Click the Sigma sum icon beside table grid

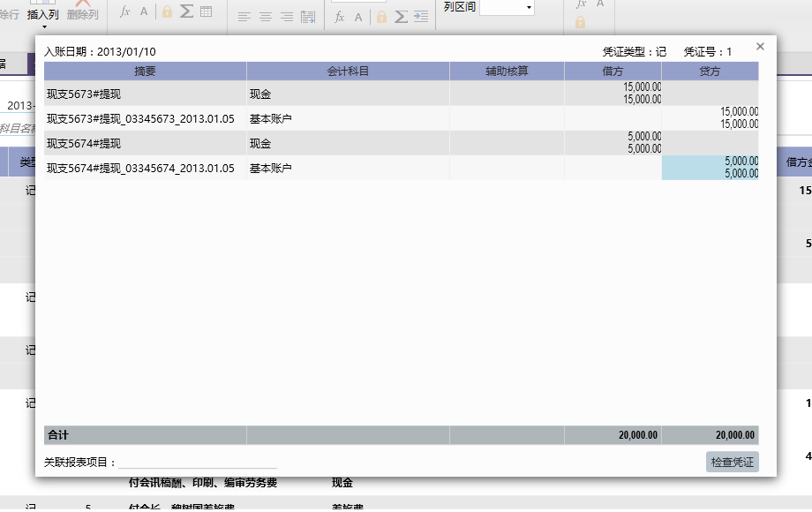(186, 12)
